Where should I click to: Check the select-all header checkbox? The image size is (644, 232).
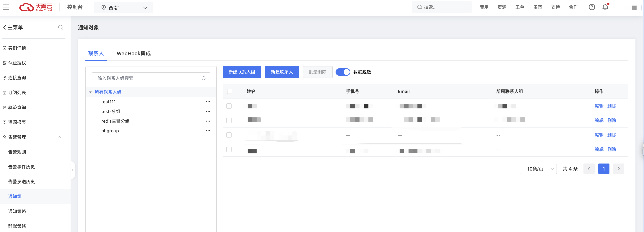[230, 91]
